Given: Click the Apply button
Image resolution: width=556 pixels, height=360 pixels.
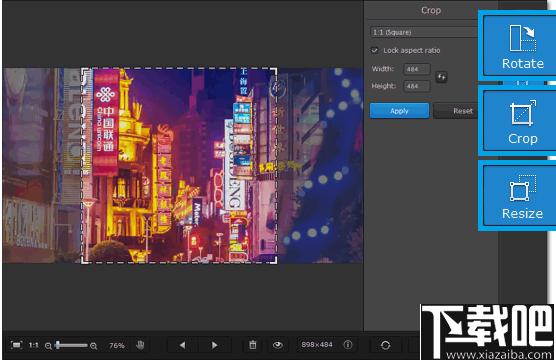Looking at the screenshot, I should pos(399,111).
